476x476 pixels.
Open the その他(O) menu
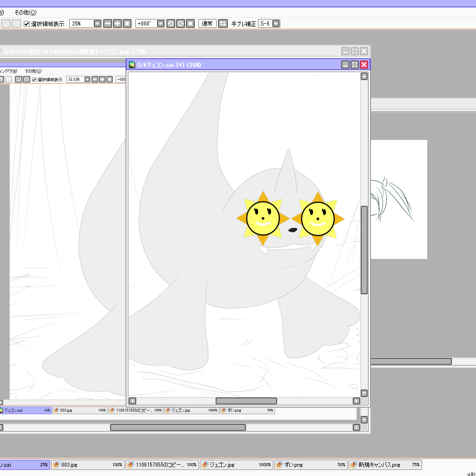pyautogui.click(x=26, y=13)
